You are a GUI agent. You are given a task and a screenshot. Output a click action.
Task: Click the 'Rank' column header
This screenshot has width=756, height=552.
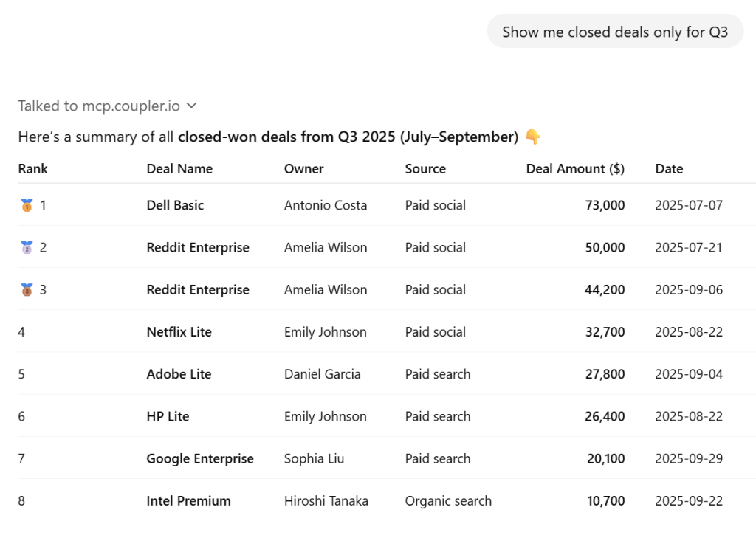click(x=32, y=169)
